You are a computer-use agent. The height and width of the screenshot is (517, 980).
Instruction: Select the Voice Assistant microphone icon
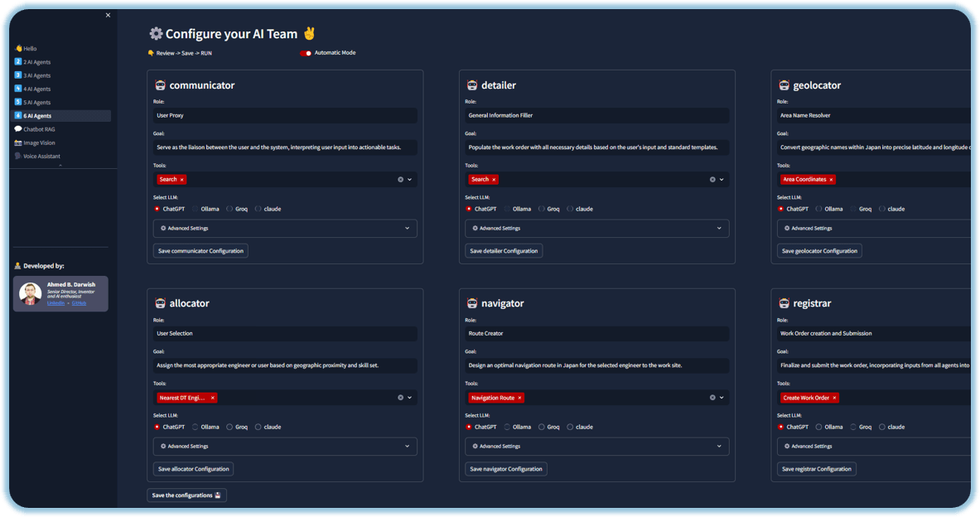tap(17, 156)
